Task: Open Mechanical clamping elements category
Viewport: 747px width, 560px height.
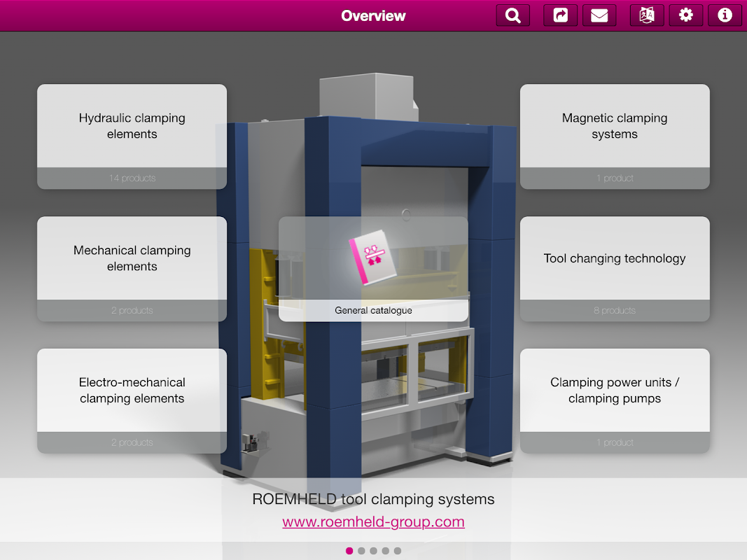Action: pos(132,269)
